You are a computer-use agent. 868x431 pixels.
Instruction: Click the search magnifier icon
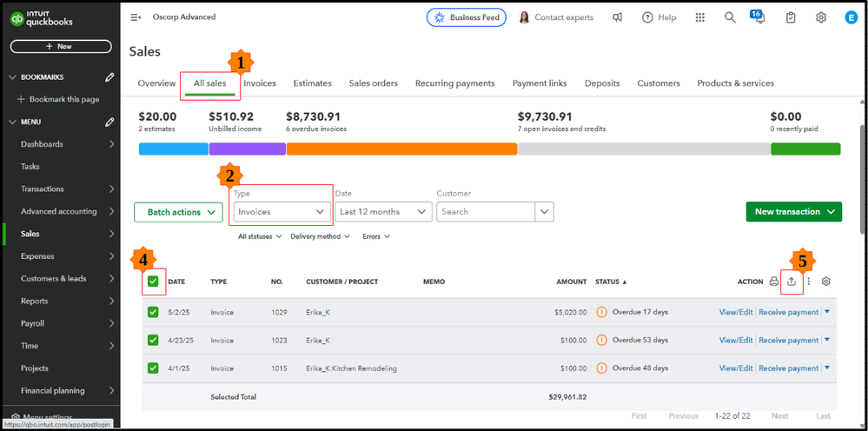(x=730, y=17)
